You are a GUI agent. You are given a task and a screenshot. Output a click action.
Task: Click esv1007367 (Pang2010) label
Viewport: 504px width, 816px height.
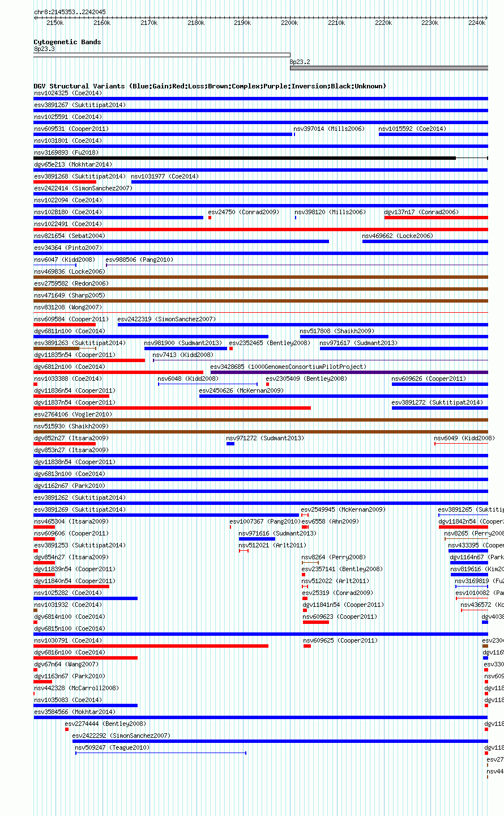(265, 521)
